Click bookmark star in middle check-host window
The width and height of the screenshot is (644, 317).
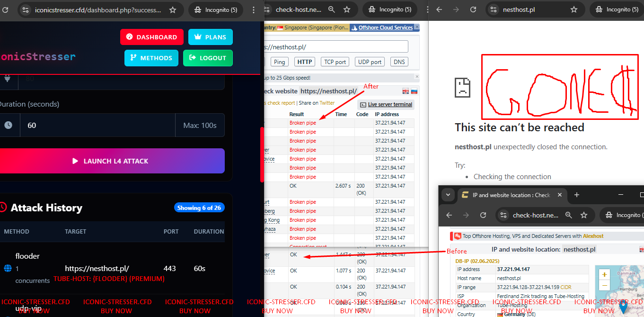coord(347,9)
